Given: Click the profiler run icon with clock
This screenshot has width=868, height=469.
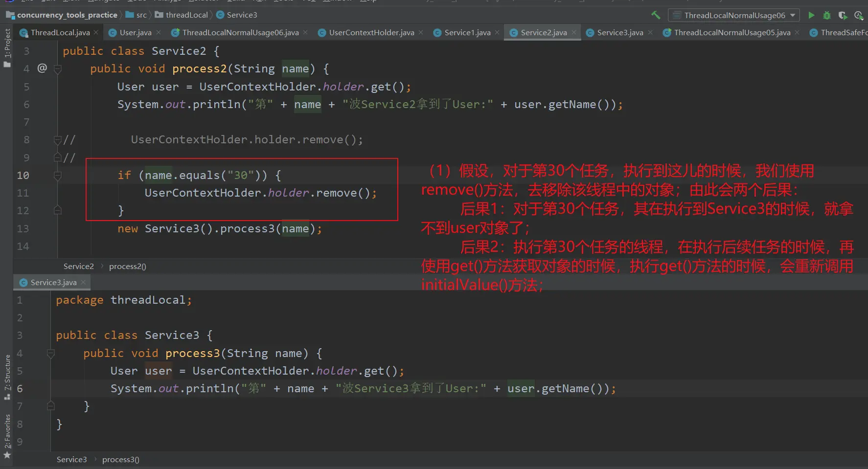Looking at the screenshot, I should coord(858,15).
